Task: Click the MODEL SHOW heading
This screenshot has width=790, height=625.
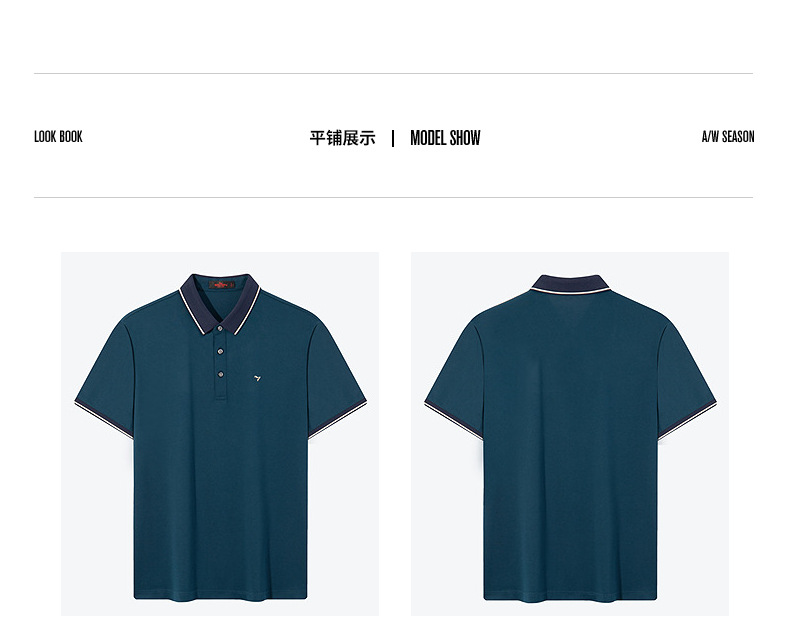Action: (445, 138)
